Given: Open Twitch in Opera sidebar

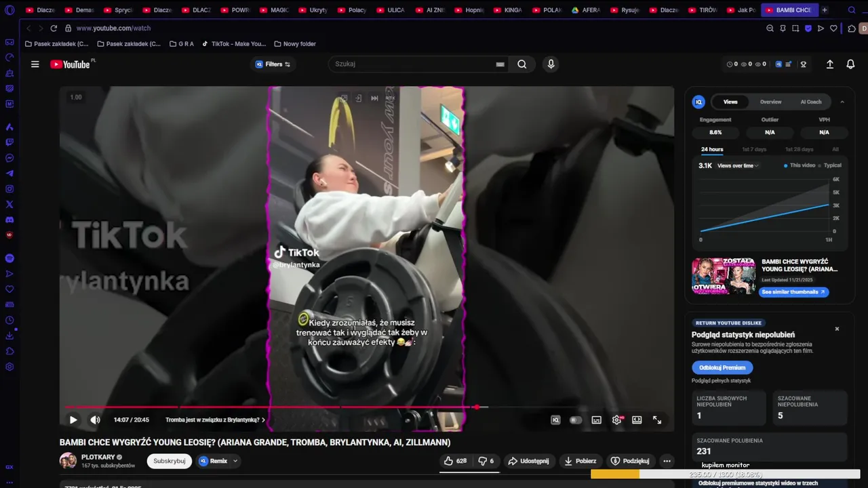Looking at the screenshot, I should point(9,142).
